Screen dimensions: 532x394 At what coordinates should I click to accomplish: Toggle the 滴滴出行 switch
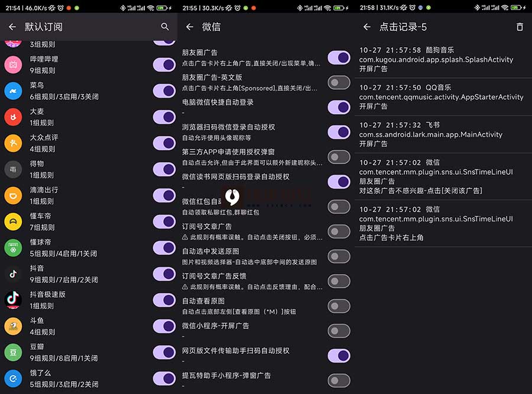[x=164, y=196]
